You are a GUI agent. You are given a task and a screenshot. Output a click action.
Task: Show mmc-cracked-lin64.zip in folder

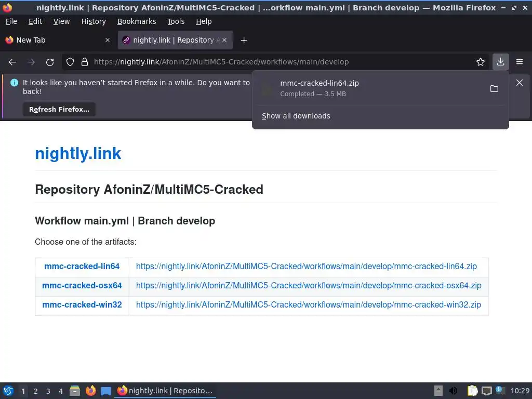click(495, 88)
